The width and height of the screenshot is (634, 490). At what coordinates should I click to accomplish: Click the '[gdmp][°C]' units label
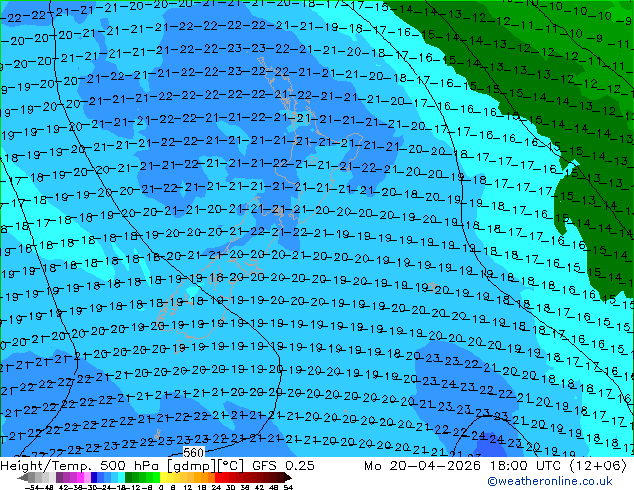(206, 466)
